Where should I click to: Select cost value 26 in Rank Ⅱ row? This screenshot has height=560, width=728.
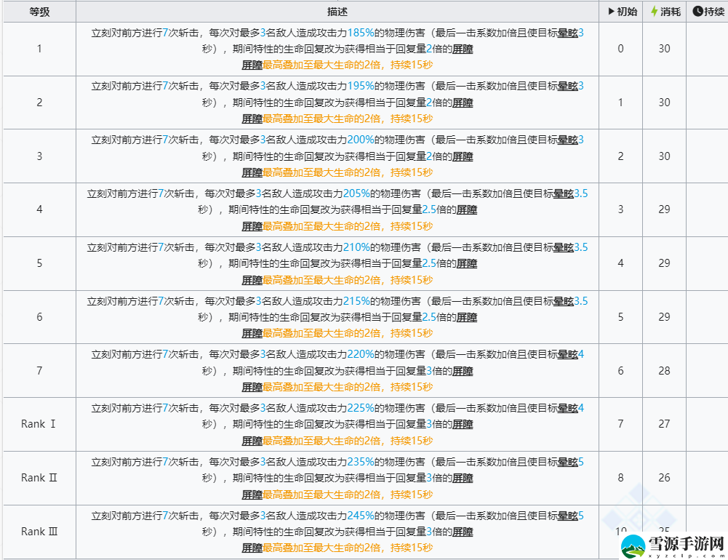[665, 478]
